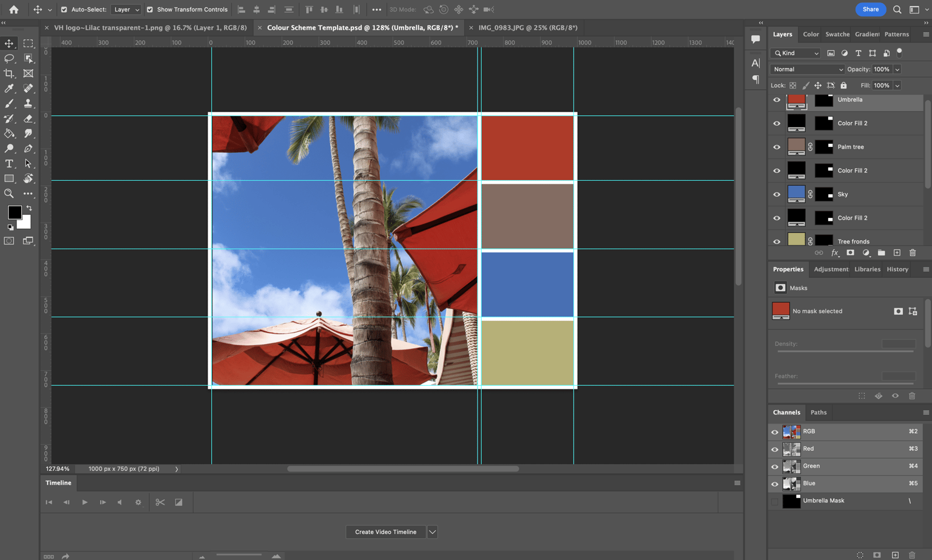Switch to IMG_0983.JPG document tab

(x=528, y=27)
